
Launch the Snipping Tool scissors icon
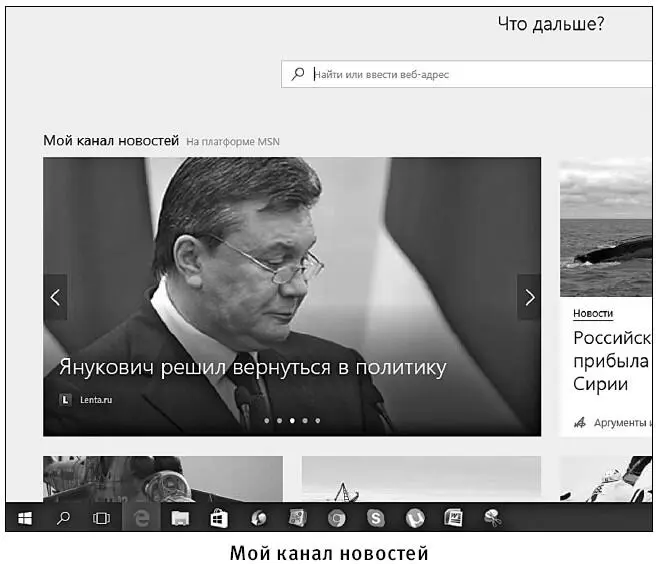tap(492, 518)
